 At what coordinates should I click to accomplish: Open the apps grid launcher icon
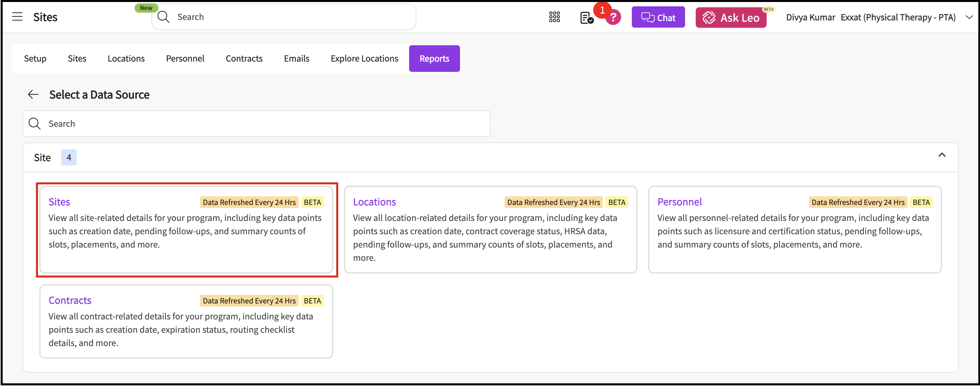(x=554, y=17)
